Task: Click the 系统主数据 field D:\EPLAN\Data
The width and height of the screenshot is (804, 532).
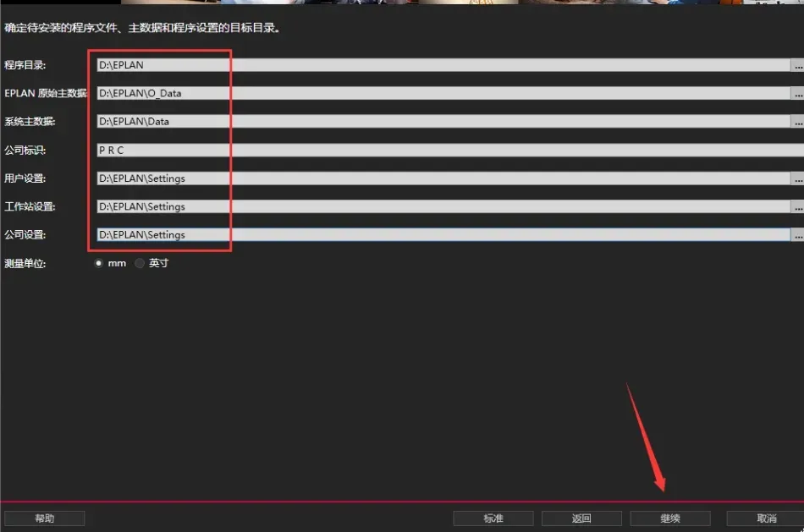Action: click(x=443, y=122)
